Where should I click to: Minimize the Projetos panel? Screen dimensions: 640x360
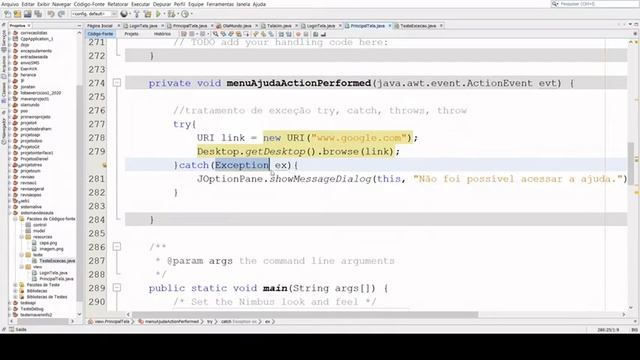click(79, 26)
